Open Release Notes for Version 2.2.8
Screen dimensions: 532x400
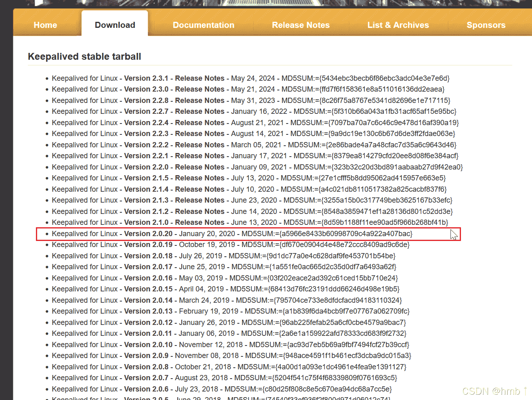point(200,101)
